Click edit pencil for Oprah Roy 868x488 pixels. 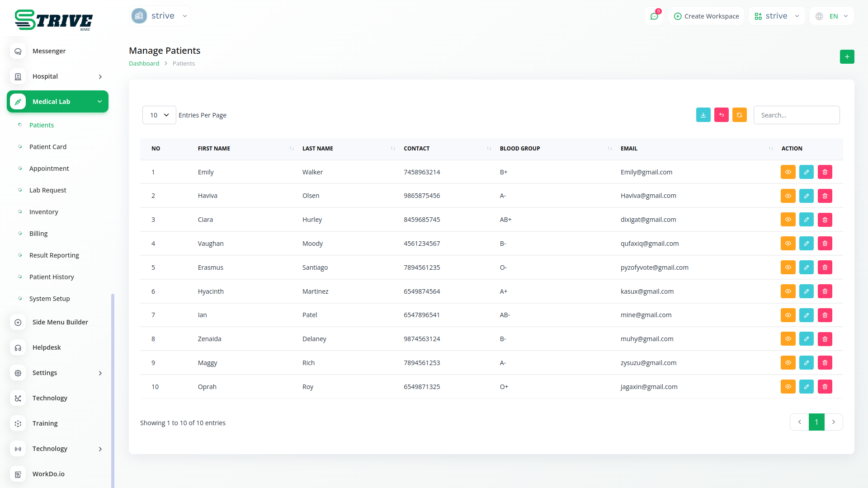click(806, 387)
